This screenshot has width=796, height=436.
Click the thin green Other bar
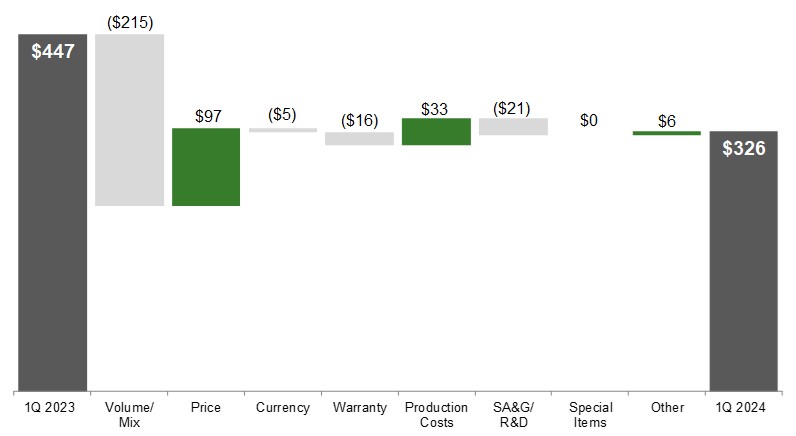667,133
